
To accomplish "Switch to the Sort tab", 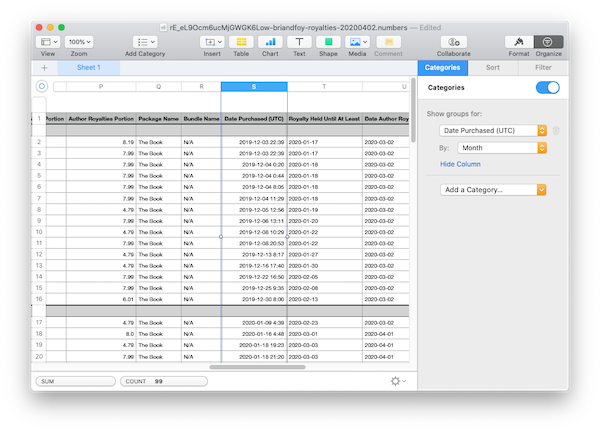I will click(x=493, y=68).
